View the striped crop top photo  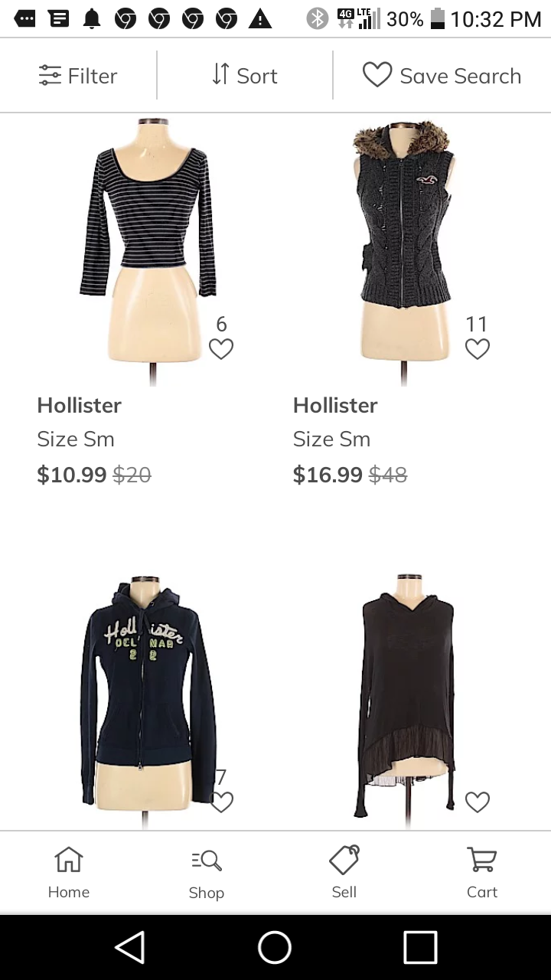point(148,251)
